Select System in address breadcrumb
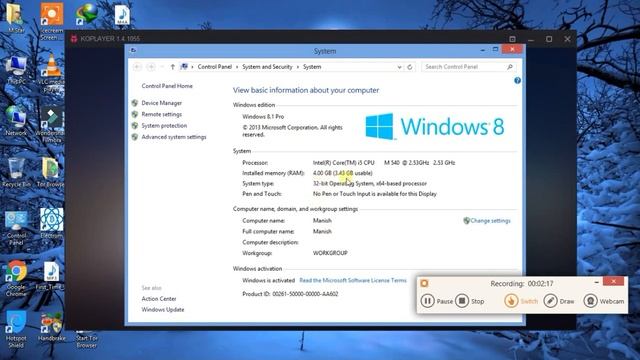The image size is (640, 360). tap(312, 67)
